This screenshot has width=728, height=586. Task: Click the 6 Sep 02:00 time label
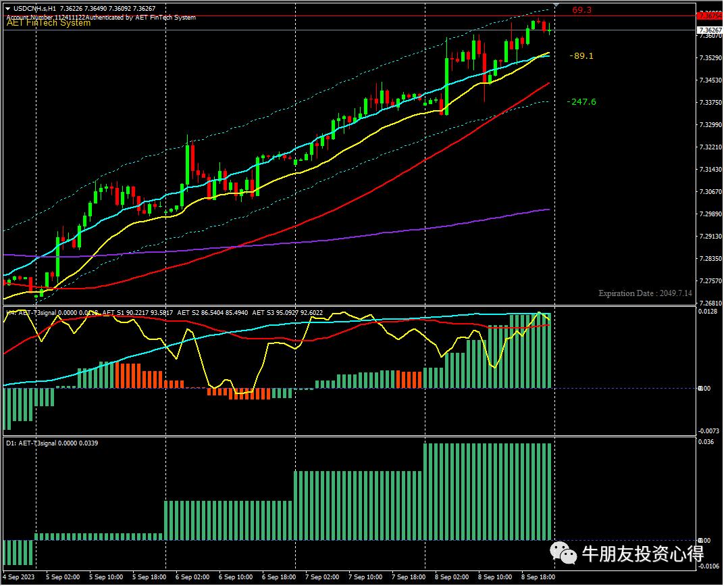coord(192,577)
